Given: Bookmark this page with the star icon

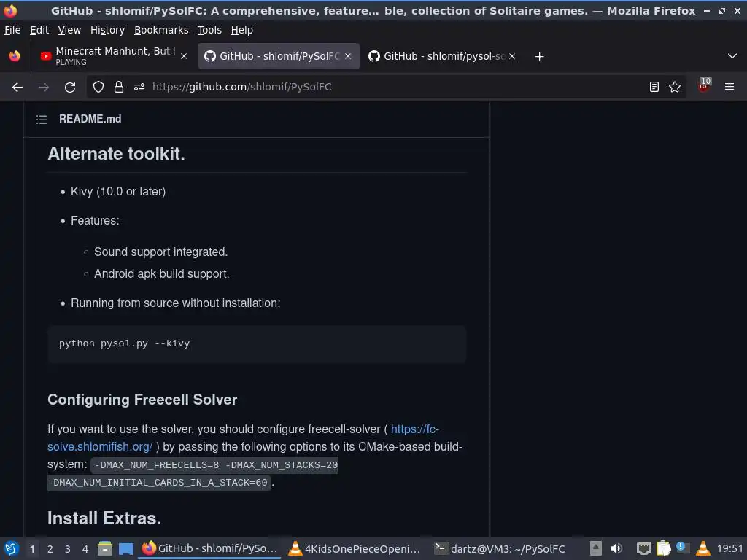Looking at the screenshot, I should click(675, 87).
